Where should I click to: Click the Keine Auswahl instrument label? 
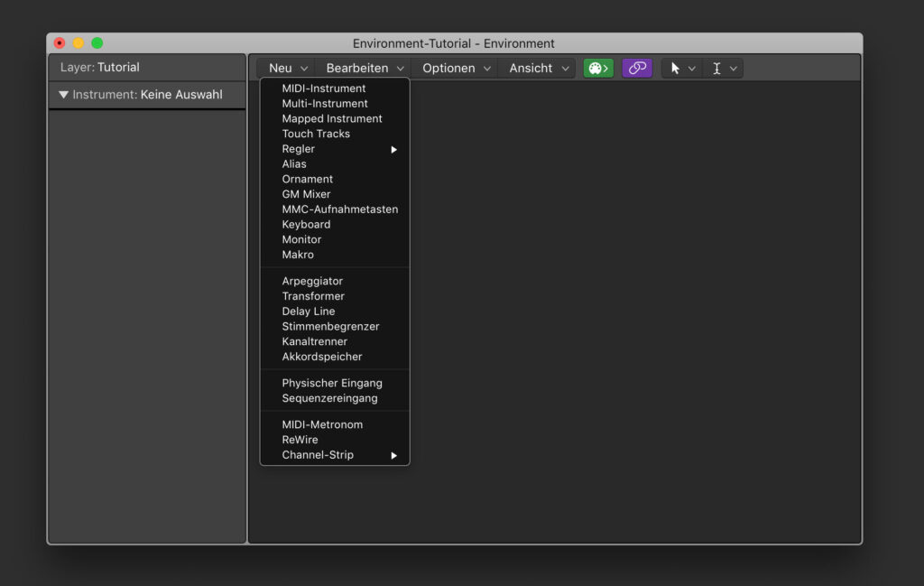pos(181,95)
